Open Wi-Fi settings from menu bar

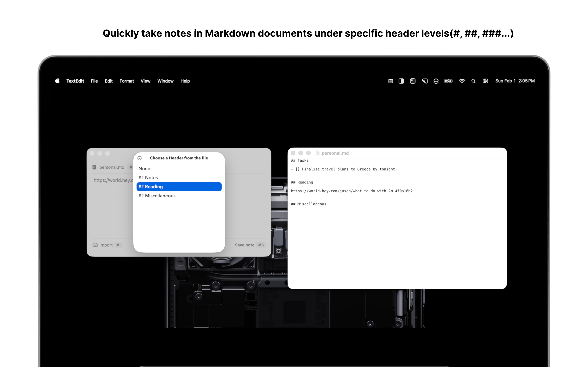[462, 81]
